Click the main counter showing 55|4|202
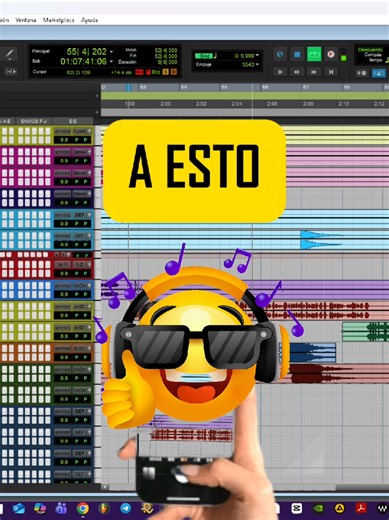 pos(86,52)
